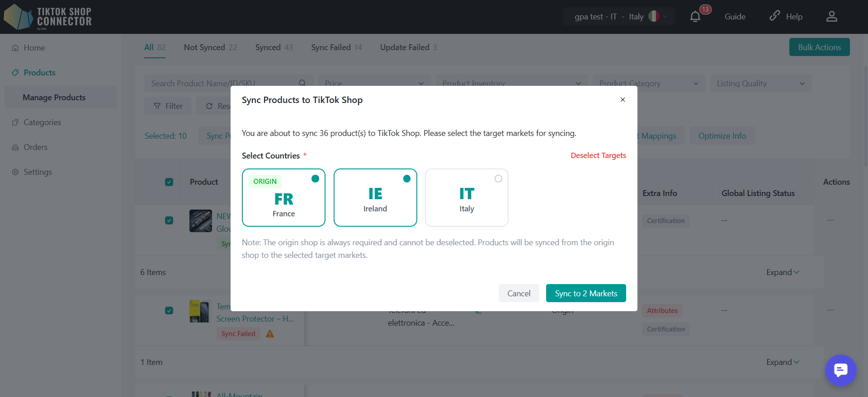Viewport: 868px width, 397px height.
Task: Click the TikTok Shop Connector logo
Action: click(47, 17)
